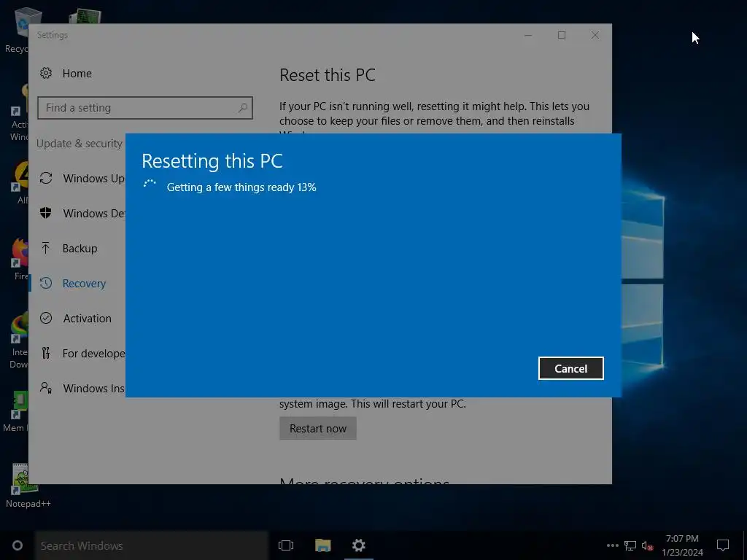
Task: Minimize the Settings window
Action: [528, 35]
